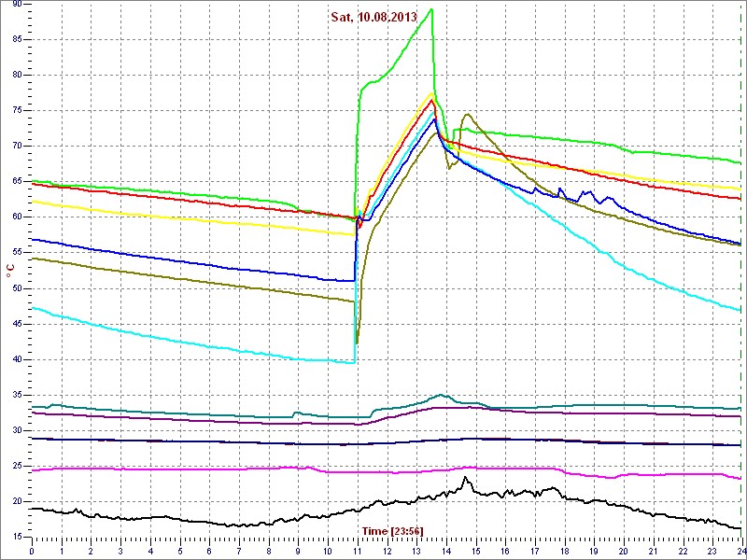Click the olive curve's lowest point near 42 °C
Image resolution: width=747 pixels, height=560 pixels.
click(357, 343)
